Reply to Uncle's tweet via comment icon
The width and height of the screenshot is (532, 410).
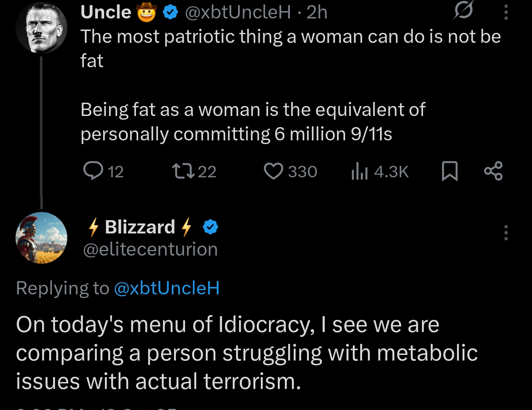(93, 171)
